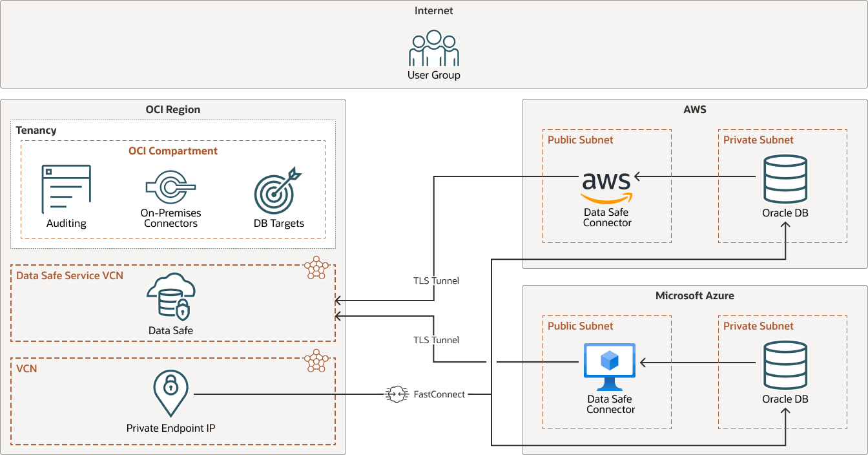Image resolution: width=868 pixels, height=455 pixels.
Task: Select the FastConnect text label
Action: [x=439, y=394]
